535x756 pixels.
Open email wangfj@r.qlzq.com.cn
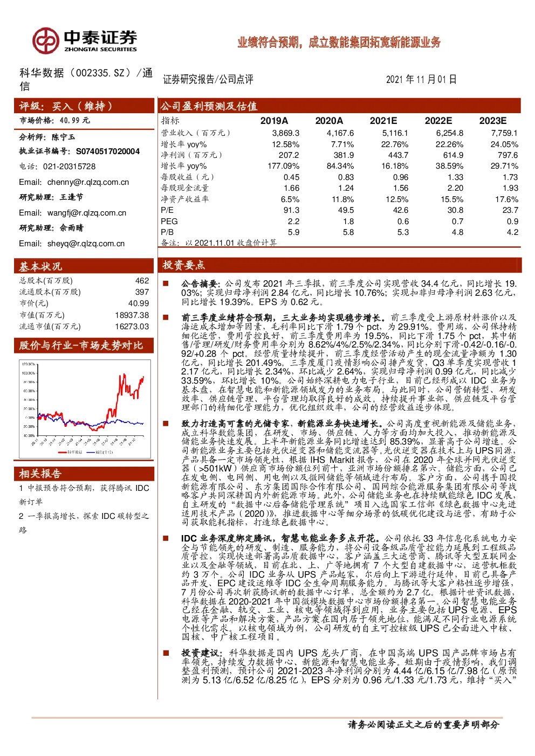click(x=87, y=213)
